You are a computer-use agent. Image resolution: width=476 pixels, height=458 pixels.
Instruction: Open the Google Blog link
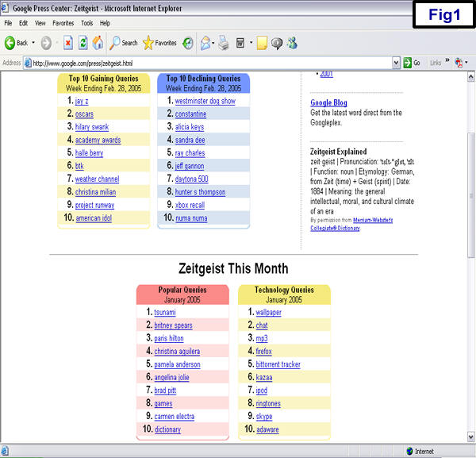point(328,102)
